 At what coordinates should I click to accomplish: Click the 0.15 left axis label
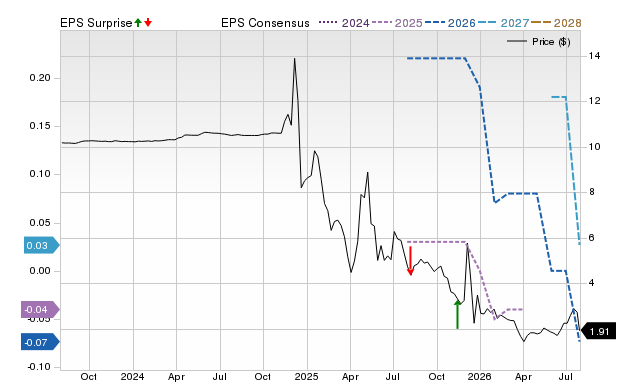click(40, 126)
